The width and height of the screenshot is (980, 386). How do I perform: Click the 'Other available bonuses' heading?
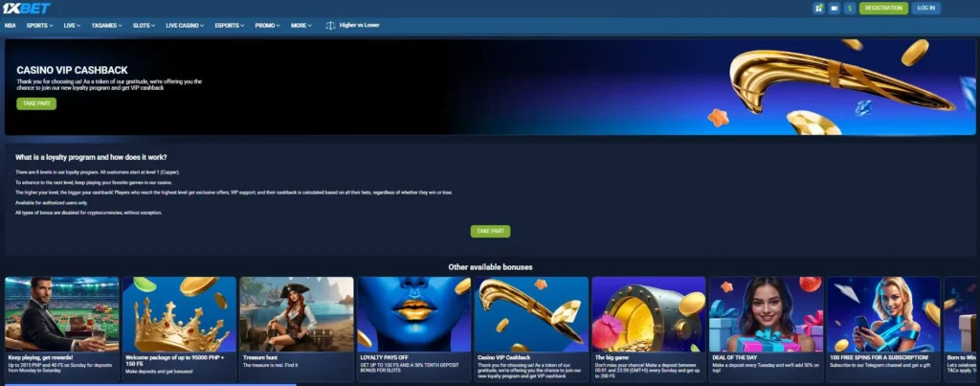490,267
